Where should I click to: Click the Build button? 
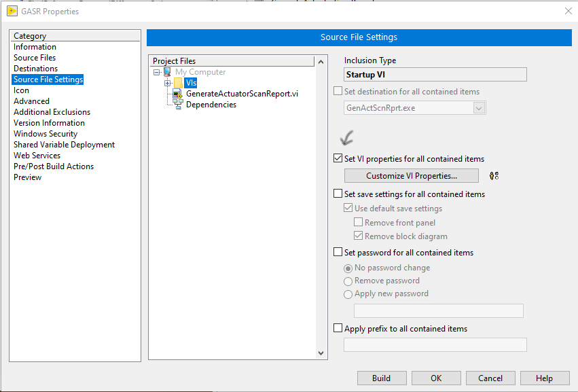coord(381,378)
